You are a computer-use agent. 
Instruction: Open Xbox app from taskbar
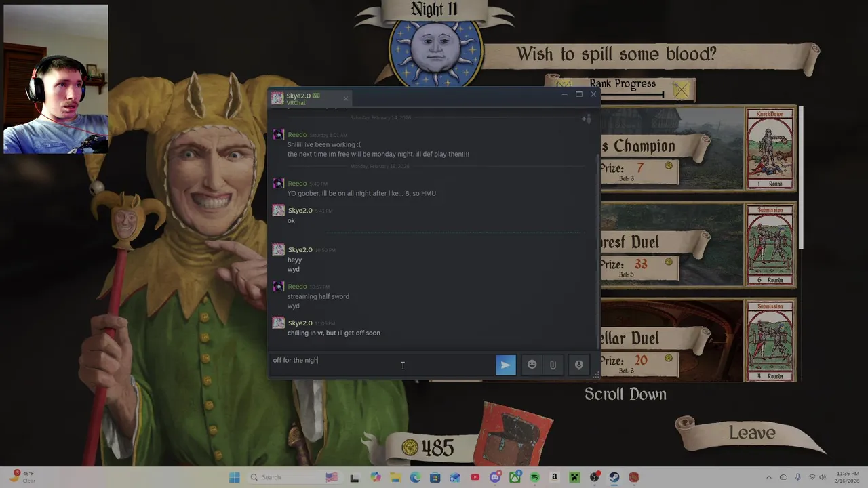pos(515,477)
